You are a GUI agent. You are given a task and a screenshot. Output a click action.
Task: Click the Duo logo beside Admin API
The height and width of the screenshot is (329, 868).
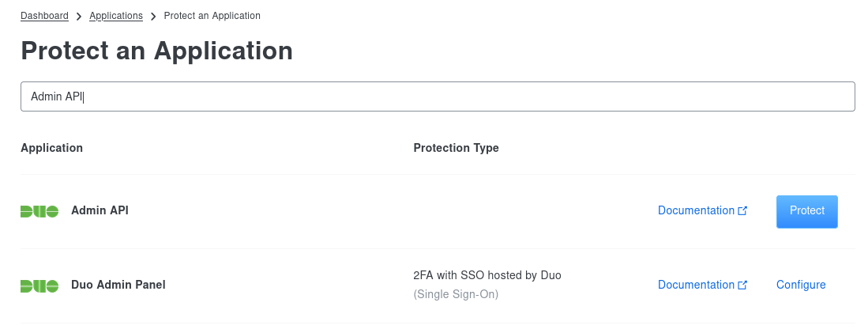(39, 211)
